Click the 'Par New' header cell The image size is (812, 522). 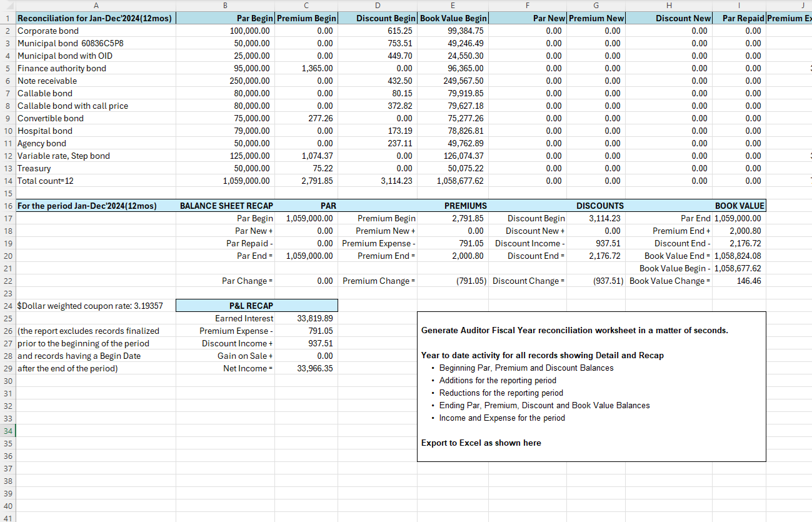point(528,18)
